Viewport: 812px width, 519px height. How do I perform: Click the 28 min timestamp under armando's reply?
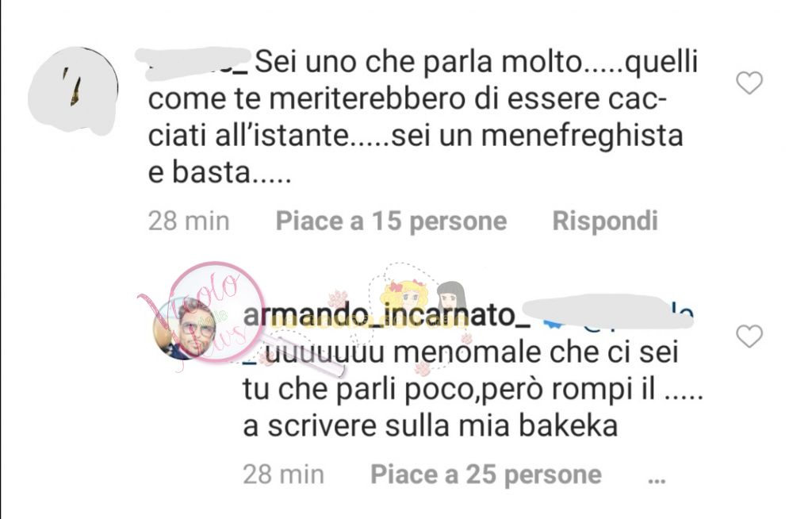pos(283,475)
